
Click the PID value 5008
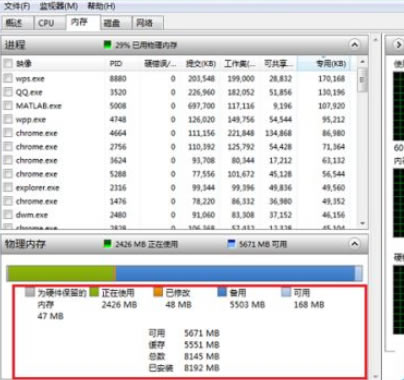click(x=118, y=106)
